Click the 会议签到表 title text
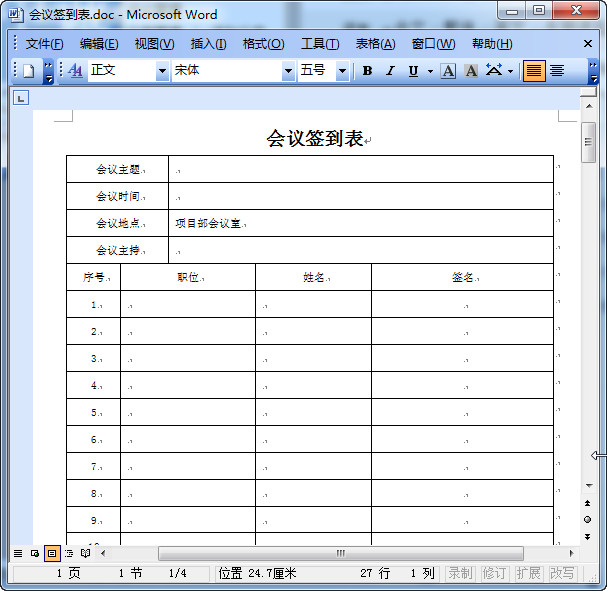 click(315, 138)
